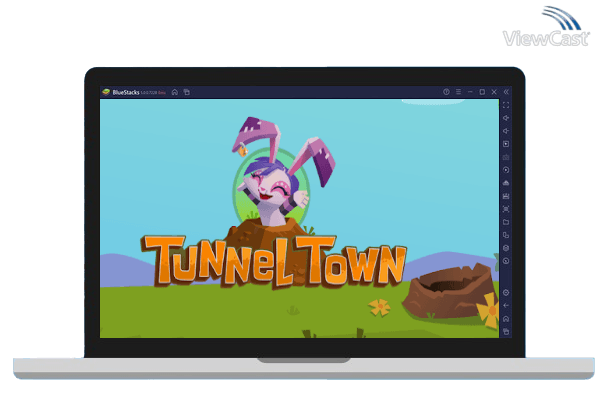602x414 pixels.
Task: Open the help question mark icon
Action: point(446,92)
